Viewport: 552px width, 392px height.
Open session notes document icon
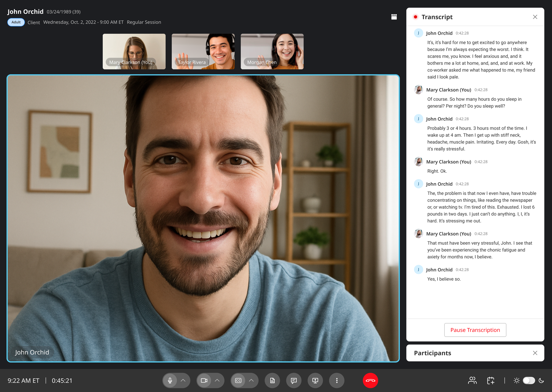pyautogui.click(x=272, y=380)
